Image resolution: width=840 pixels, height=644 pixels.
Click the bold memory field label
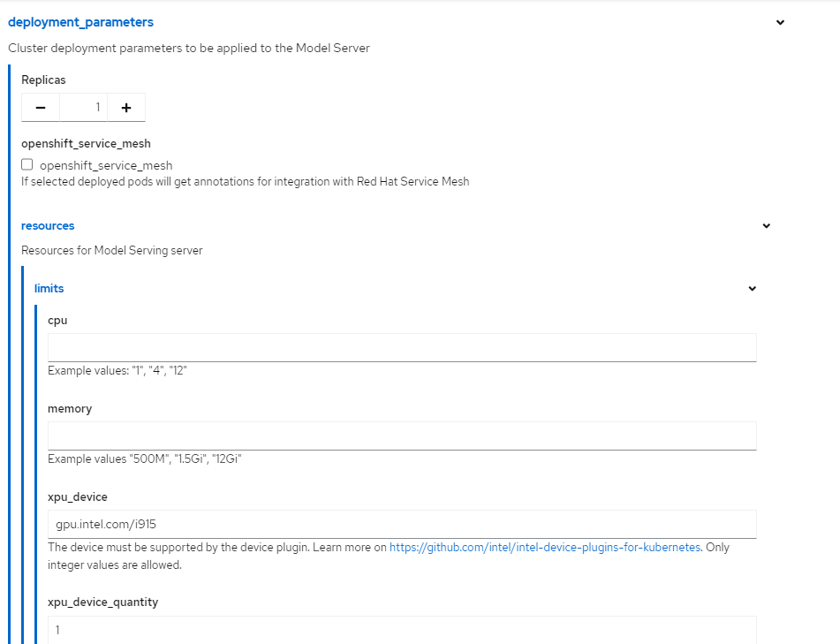click(70, 409)
